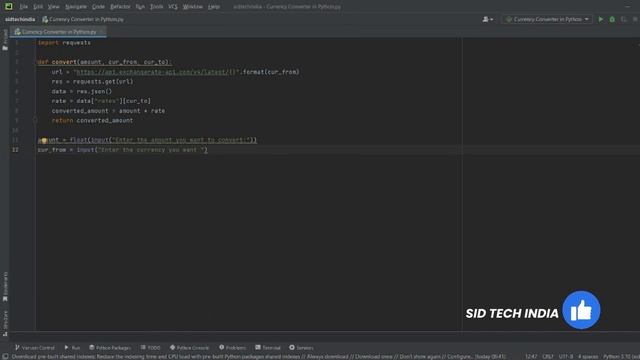Screen dimensions: 640x360
Task: Open the Project tool window sidebar
Action: [x=5, y=40]
